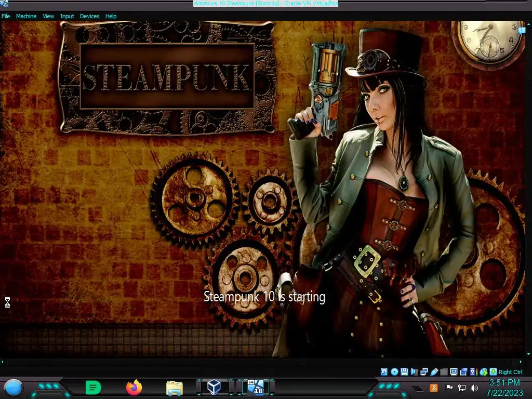Click the 'Steampunk 10 is starting' message
Viewport: 532px width, 399px height.
pos(264,297)
